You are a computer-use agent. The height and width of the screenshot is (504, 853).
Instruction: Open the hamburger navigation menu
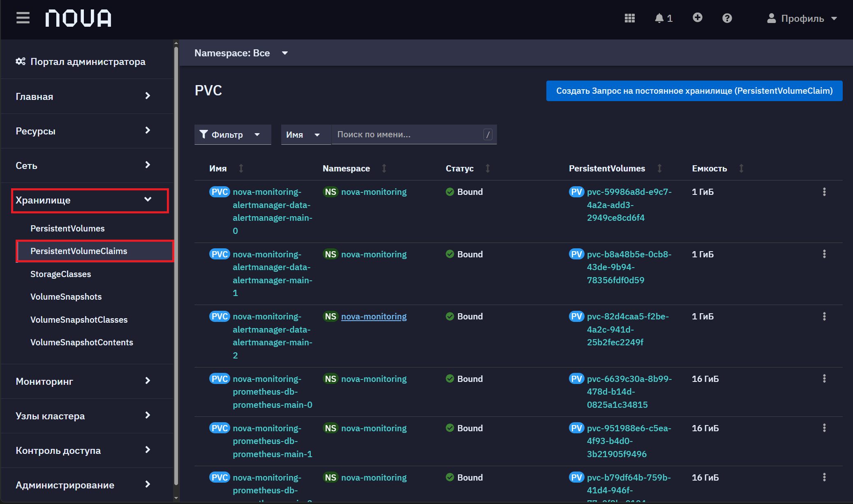[23, 18]
